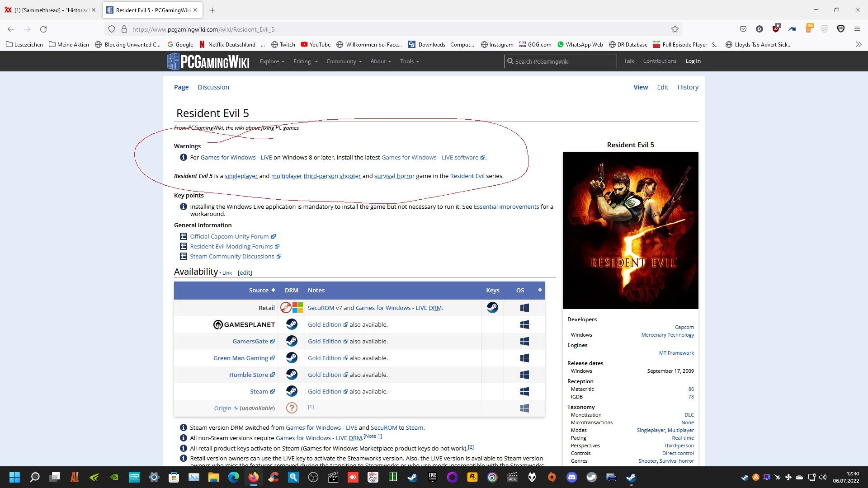Click the Games for Windows LIVE DRM icon in Retail row
The image size is (868, 488).
coord(297,308)
